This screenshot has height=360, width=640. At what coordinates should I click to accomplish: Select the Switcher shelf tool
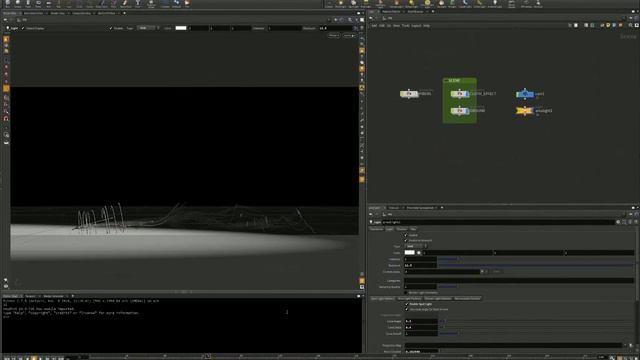[538, 4]
